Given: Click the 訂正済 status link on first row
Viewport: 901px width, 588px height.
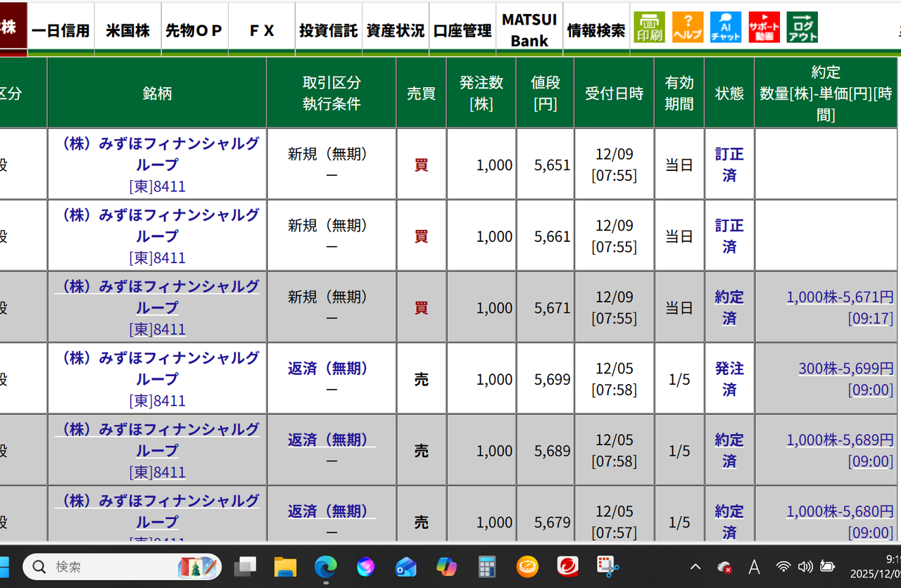Looking at the screenshot, I should pyautogui.click(x=729, y=164).
